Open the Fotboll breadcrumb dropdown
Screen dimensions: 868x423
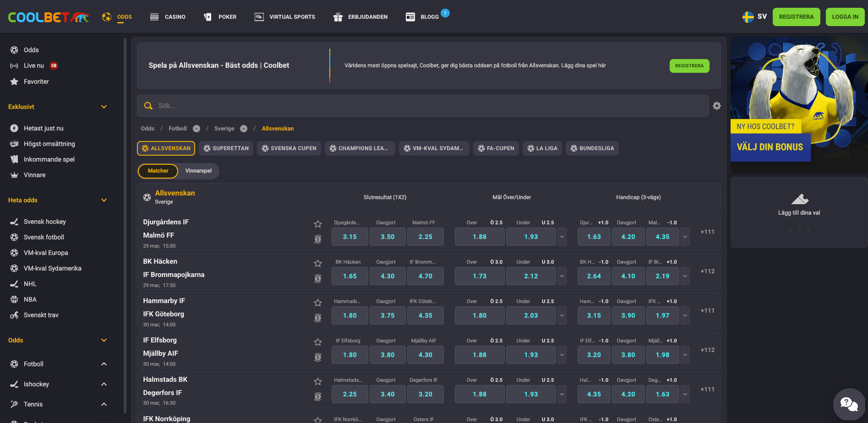[x=197, y=129]
